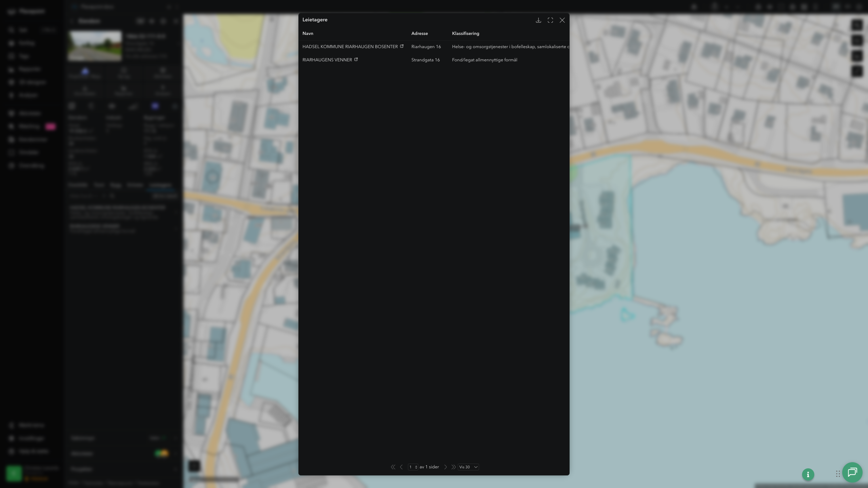
Task: Close the Leietagere dialog
Action: coord(562,20)
